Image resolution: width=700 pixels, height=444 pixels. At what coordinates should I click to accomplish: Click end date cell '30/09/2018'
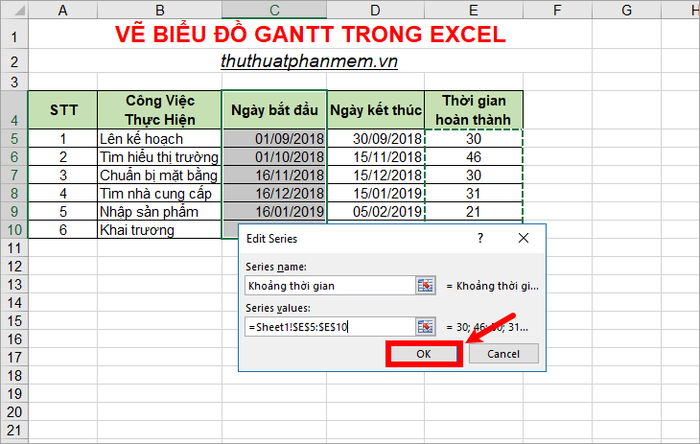click(375, 138)
